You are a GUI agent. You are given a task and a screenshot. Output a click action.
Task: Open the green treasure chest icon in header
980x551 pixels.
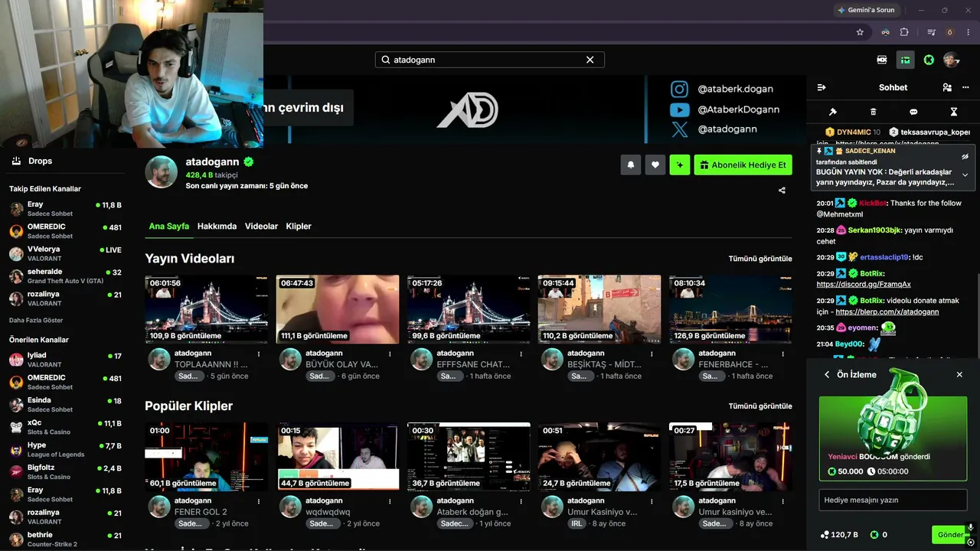pos(906,60)
